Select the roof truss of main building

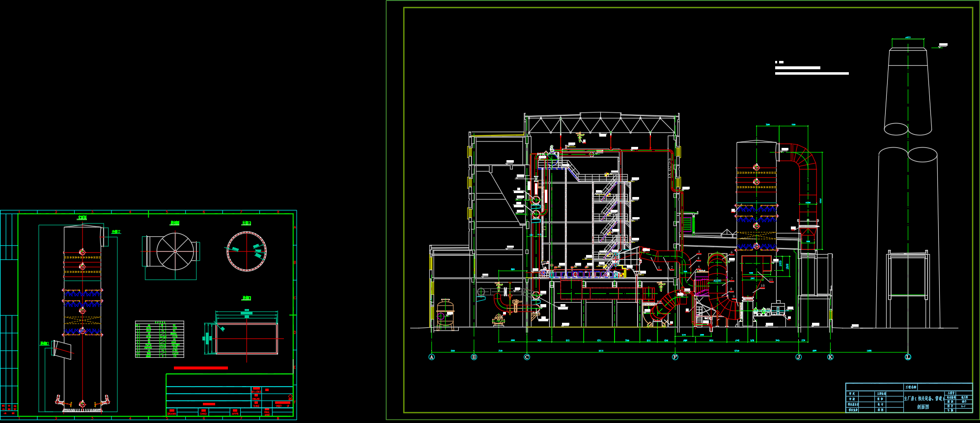[x=602, y=123]
